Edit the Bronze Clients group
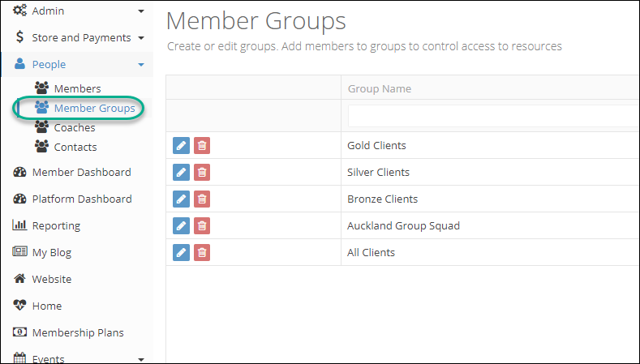The width and height of the screenshot is (640, 364). tap(181, 199)
